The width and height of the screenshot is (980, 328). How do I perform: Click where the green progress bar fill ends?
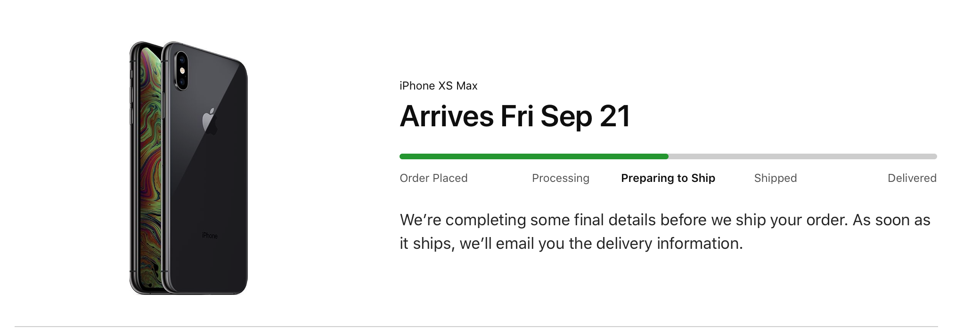pos(667,156)
